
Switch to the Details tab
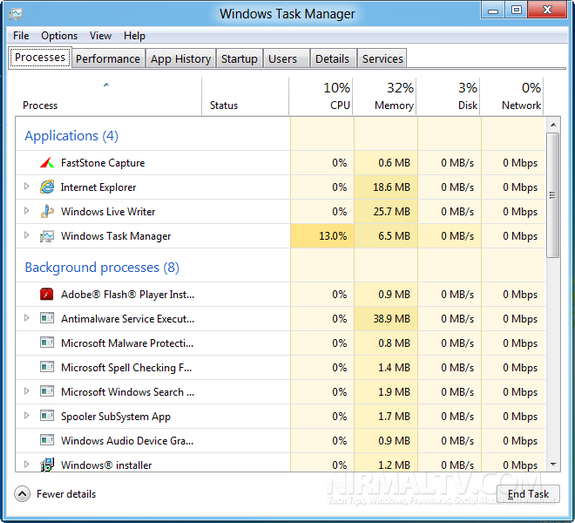(332, 59)
